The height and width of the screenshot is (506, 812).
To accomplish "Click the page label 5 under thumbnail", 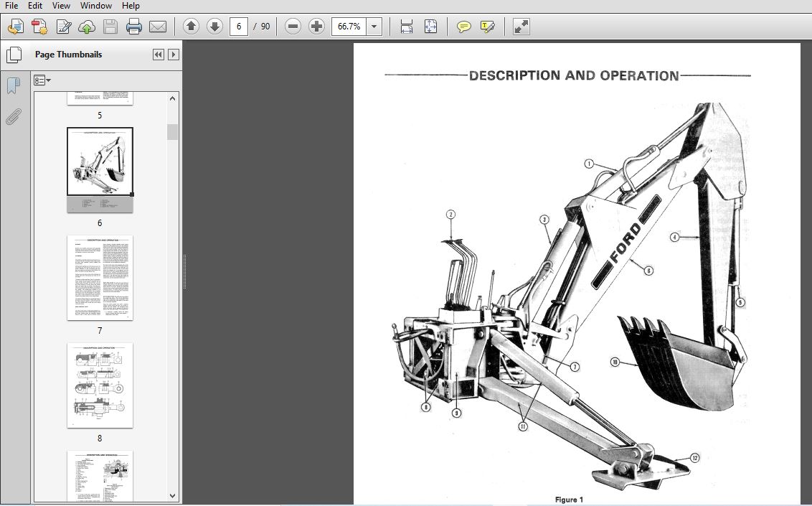I will tap(100, 116).
